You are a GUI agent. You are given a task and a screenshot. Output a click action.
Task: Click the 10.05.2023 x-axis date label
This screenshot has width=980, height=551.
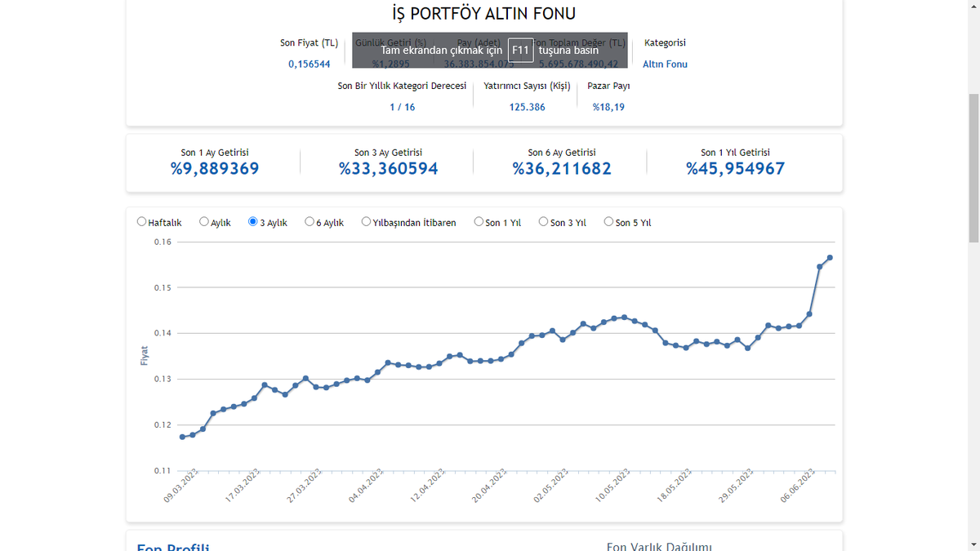[613, 487]
